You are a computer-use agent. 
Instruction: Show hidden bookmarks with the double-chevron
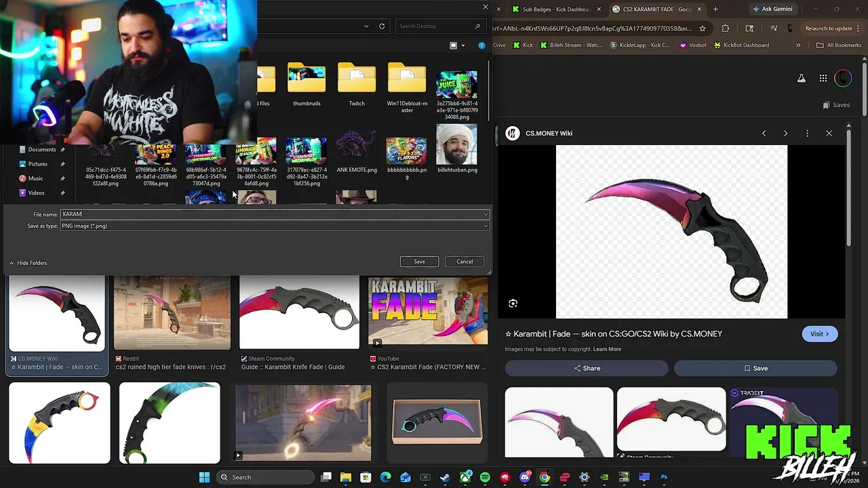pyautogui.click(x=798, y=45)
